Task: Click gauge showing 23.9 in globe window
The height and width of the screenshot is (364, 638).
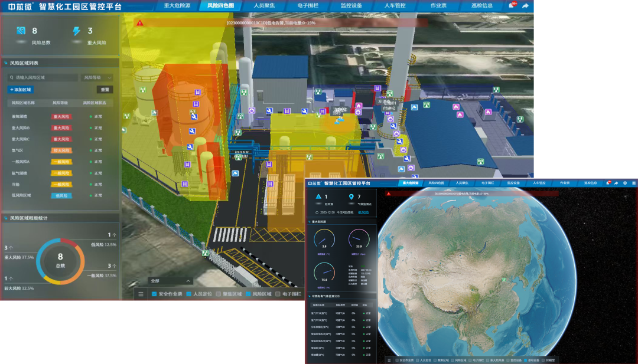Action: click(359, 240)
